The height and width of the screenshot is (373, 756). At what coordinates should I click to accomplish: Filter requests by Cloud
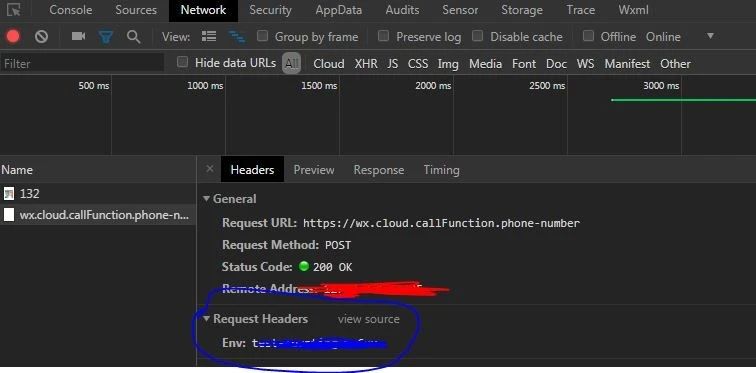(329, 64)
